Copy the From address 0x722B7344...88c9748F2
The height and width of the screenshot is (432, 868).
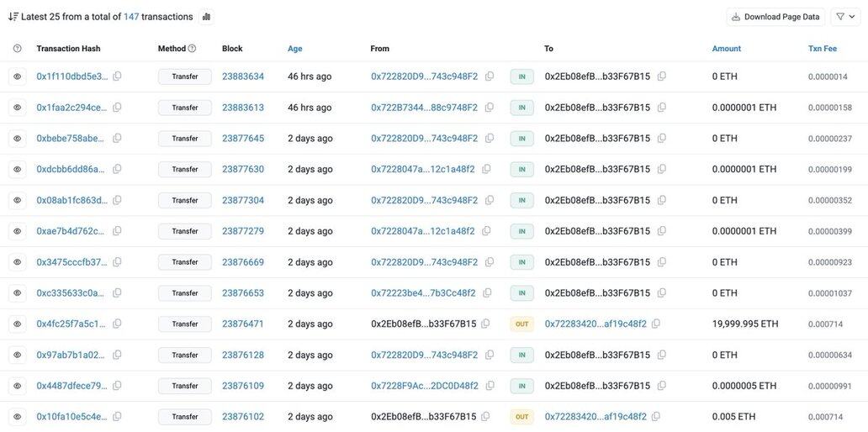click(x=490, y=108)
